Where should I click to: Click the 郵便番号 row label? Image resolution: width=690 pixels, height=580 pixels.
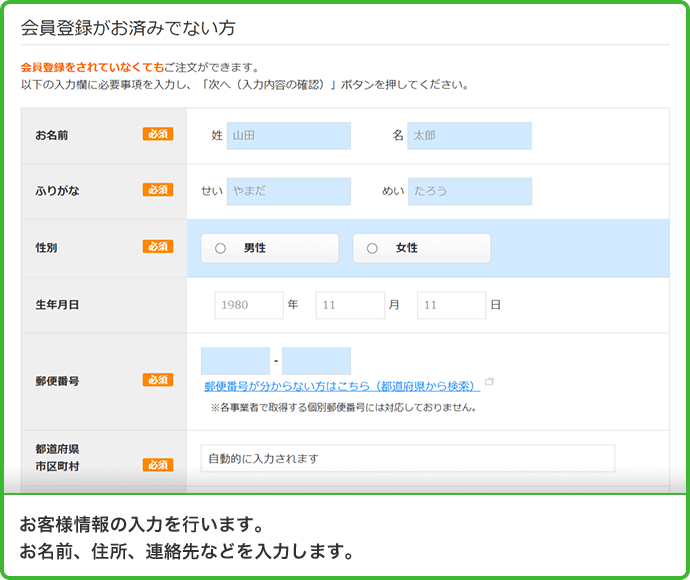coord(57,381)
